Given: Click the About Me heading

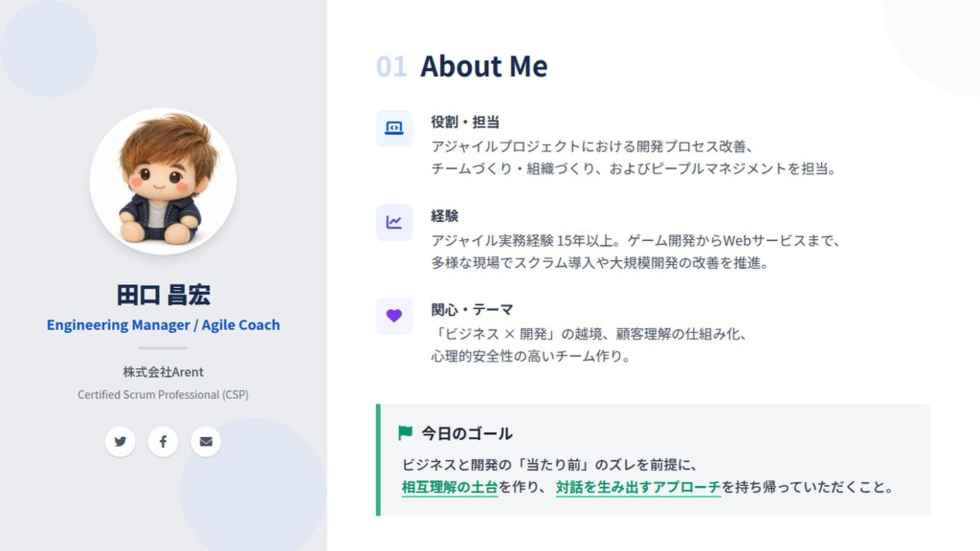Looking at the screenshot, I should (x=483, y=66).
